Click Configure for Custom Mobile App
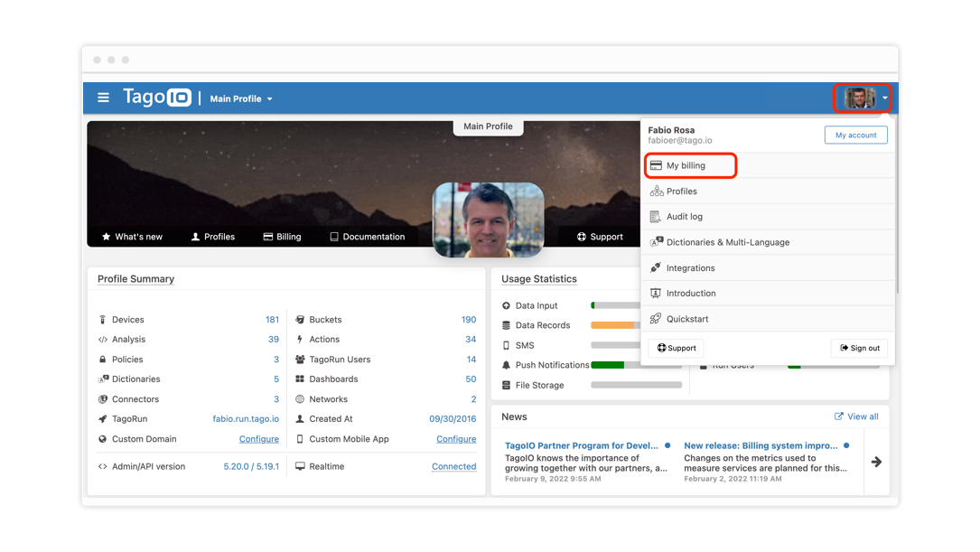980x552 pixels. click(x=456, y=439)
